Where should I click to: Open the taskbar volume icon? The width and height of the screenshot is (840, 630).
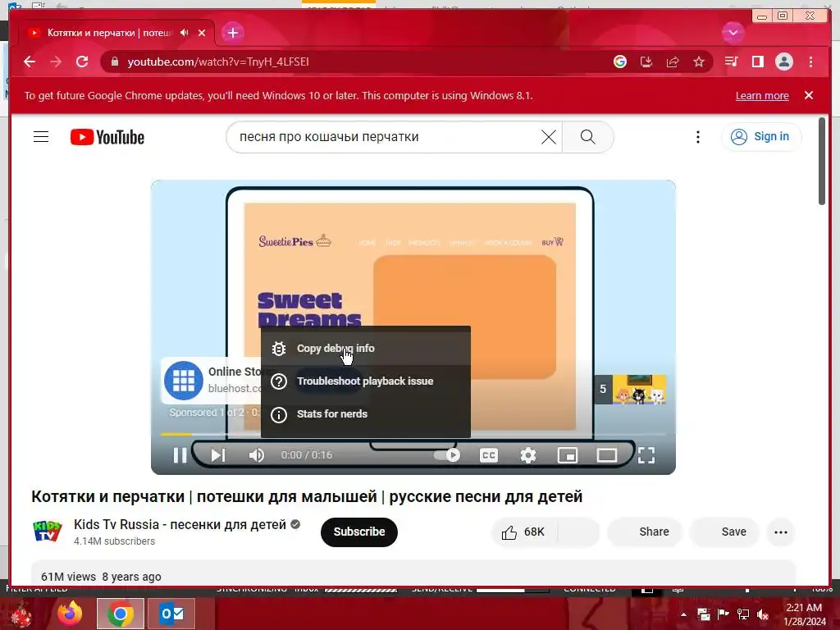(x=762, y=614)
